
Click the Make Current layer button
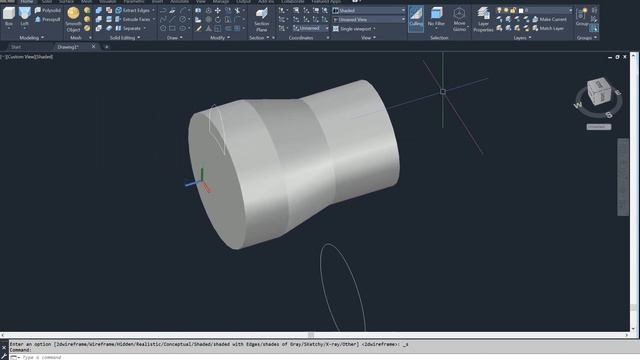(x=549, y=19)
